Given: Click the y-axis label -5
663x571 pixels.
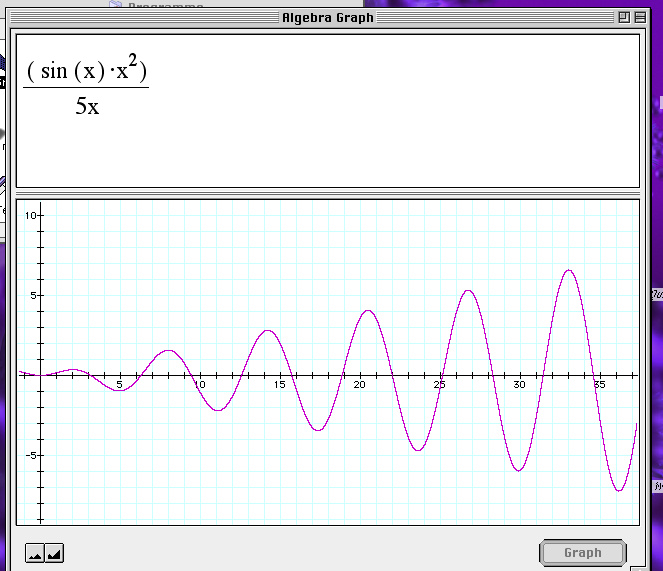Looking at the screenshot, I should (31, 456).
